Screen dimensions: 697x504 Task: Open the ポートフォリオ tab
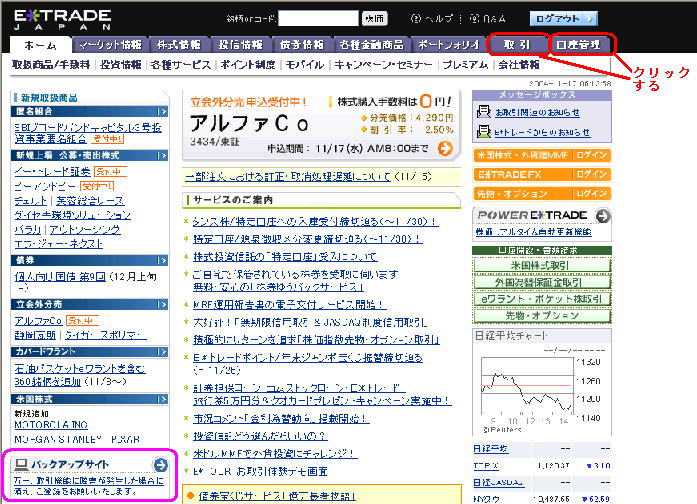(x=449, y=44)
